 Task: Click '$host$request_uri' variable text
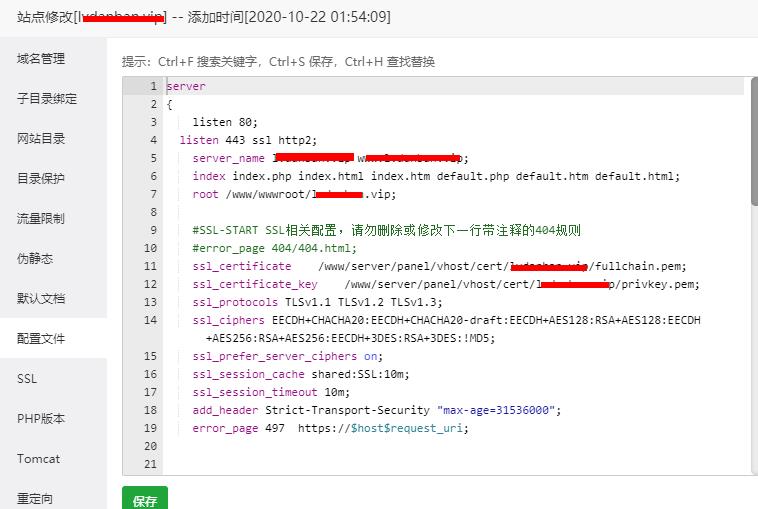(407, 428)
